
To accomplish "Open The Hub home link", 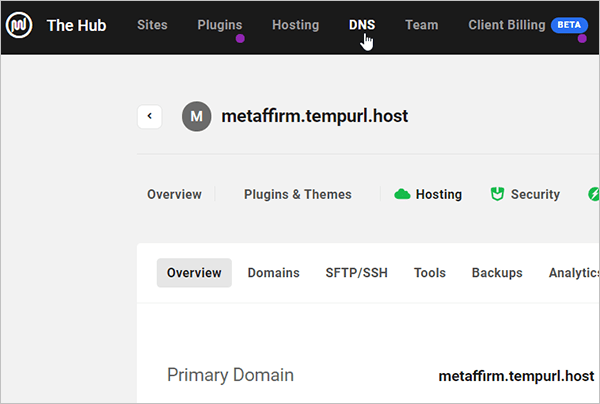I will 77,26.
